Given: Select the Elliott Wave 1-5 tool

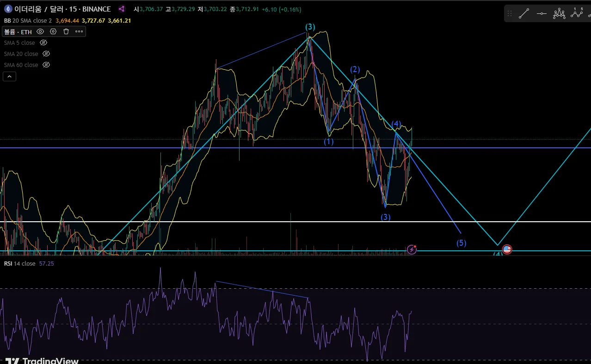Looking at the screenshot, I should (x=577, y=13).
